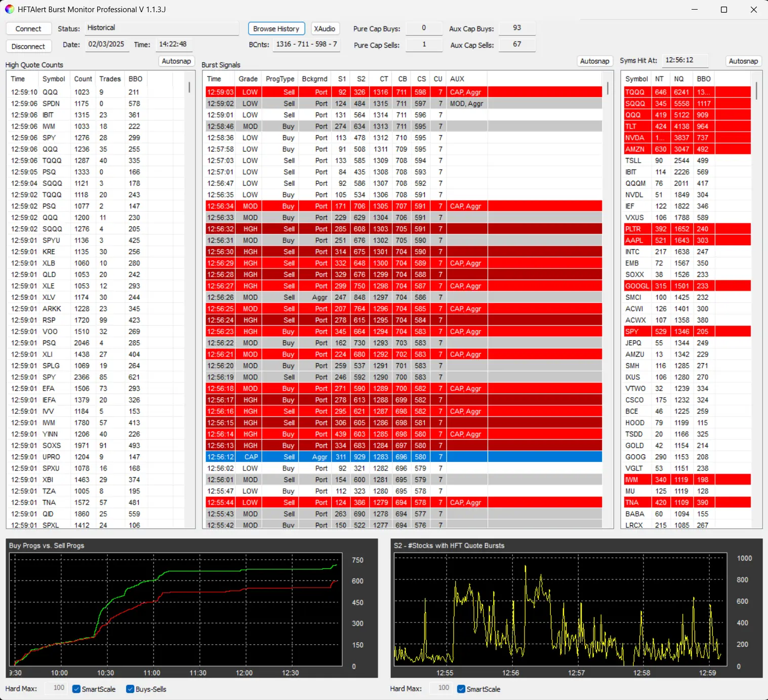Click the HFTAlert app icon in title bar
The height and width of the screenshot is (700, 768).
[10, 10]
